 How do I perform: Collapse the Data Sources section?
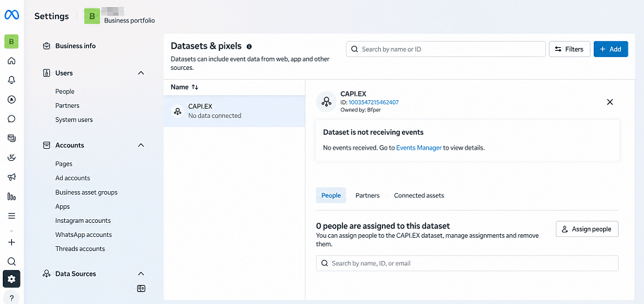coord(141,274)
